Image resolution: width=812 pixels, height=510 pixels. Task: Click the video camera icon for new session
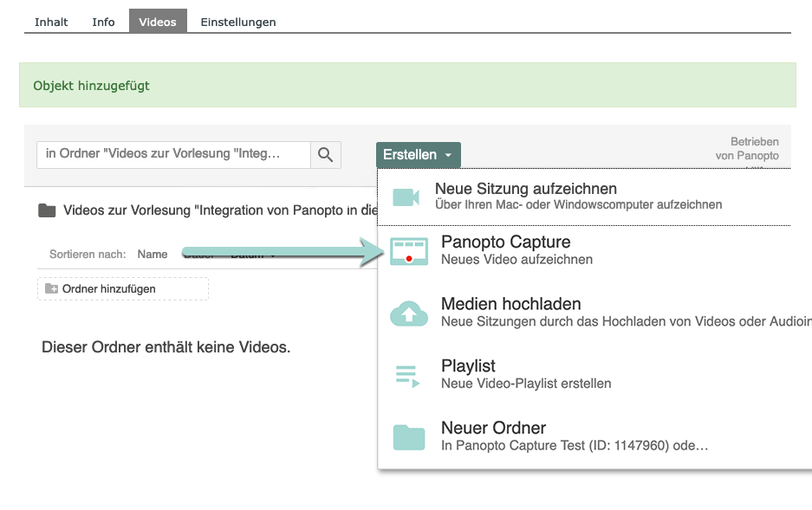tap(406, 197)
